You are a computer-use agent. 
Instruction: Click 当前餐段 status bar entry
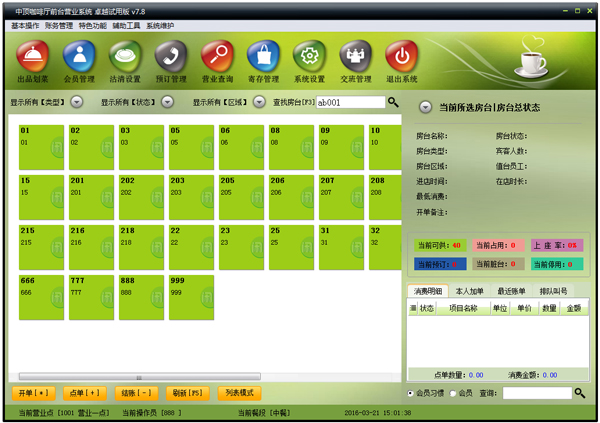point(264,413)
